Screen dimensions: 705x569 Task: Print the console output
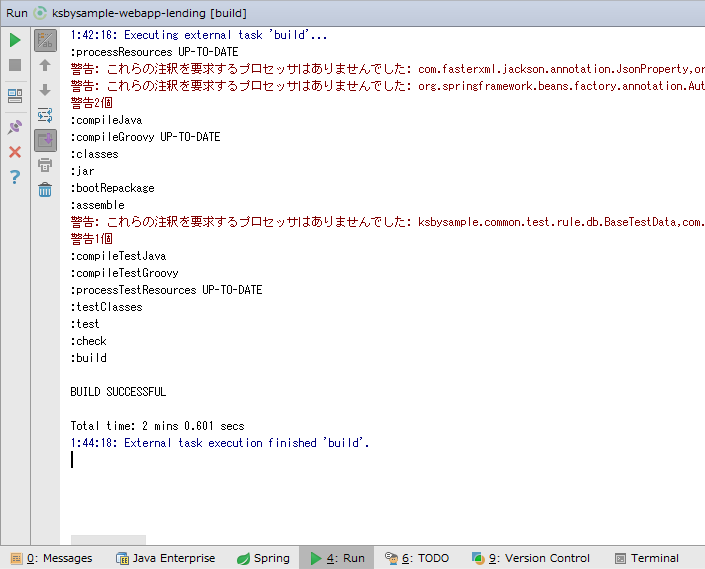(x=45, y=165)
